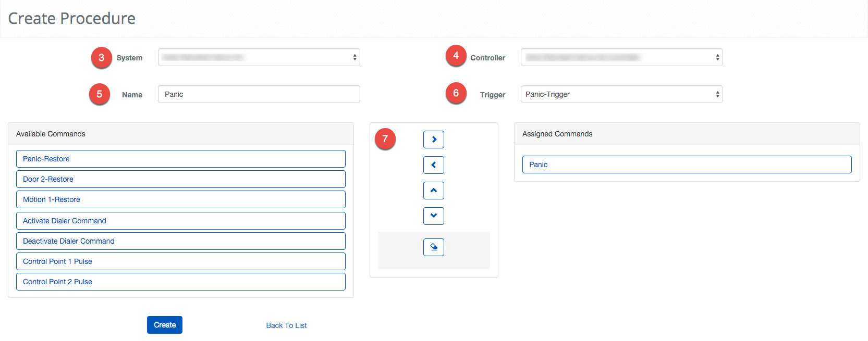Screen dimensions: 868x341
Task: Expand the Trigger dropdown showing Panic-Trigger
Action: point(621,94)
